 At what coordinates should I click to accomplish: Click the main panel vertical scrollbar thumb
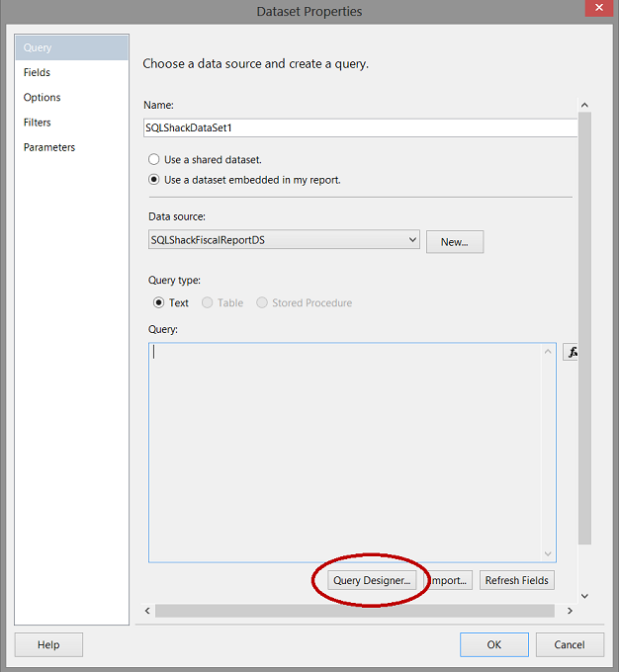pos(584,328)
